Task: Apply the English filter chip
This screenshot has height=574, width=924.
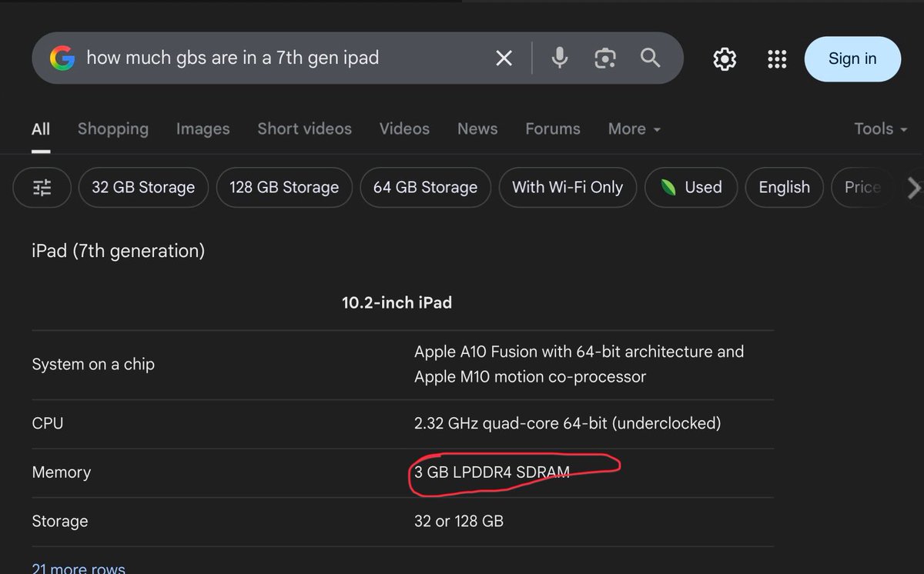Action: [784, 187]
